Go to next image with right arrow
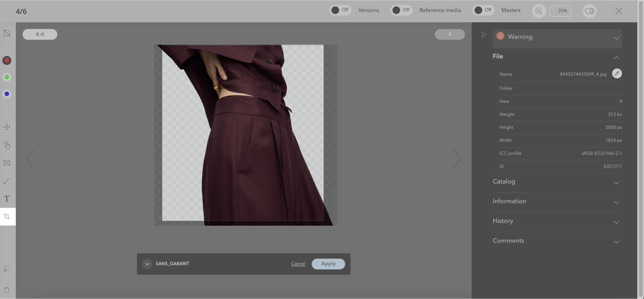 coord(457,159)
